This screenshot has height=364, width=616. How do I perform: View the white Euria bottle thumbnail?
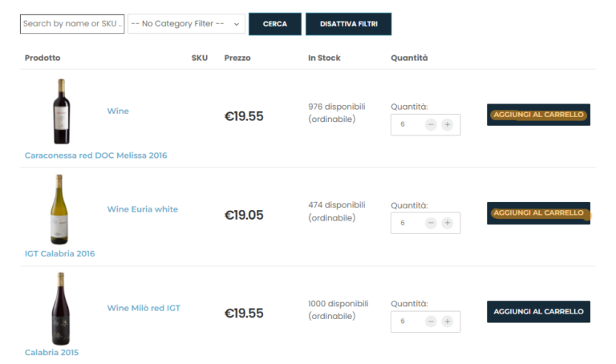pyautogui.click(x=59, y=210)
